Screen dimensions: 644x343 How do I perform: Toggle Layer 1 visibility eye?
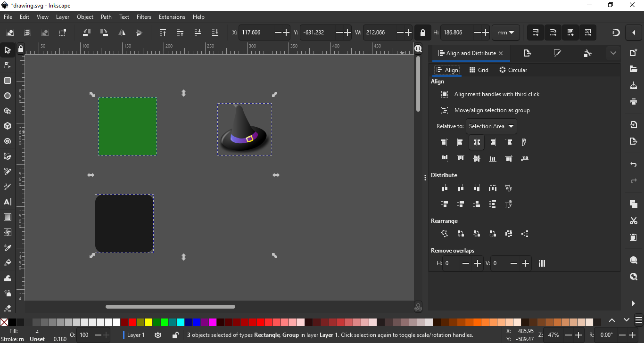(158, 335)
